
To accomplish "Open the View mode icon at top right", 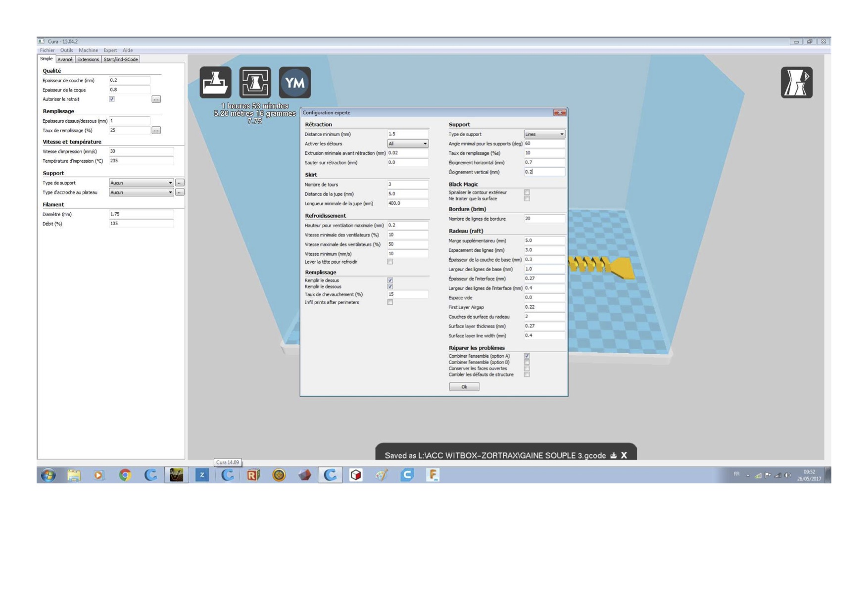I will (x=796, y=82).
